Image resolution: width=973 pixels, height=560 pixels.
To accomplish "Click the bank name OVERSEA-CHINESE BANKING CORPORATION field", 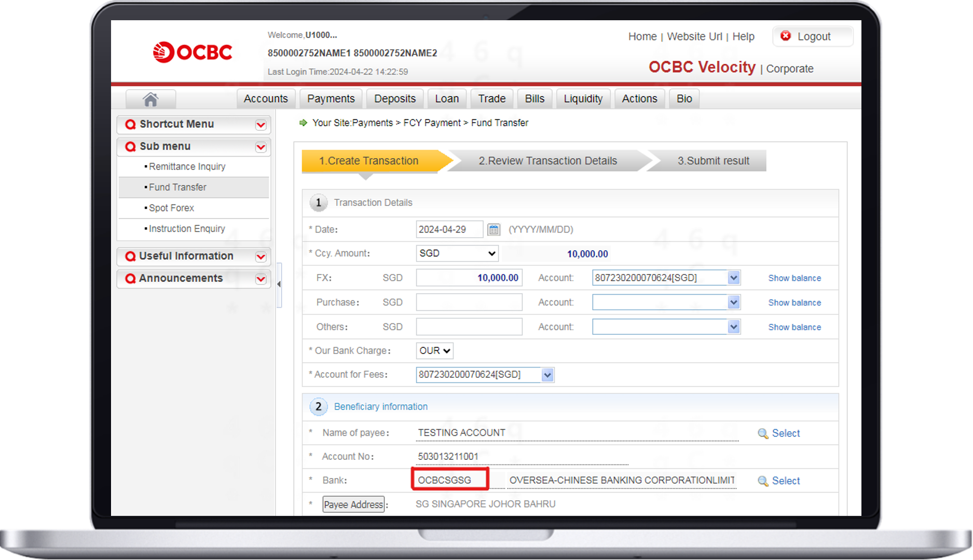I will click(622, 481).
